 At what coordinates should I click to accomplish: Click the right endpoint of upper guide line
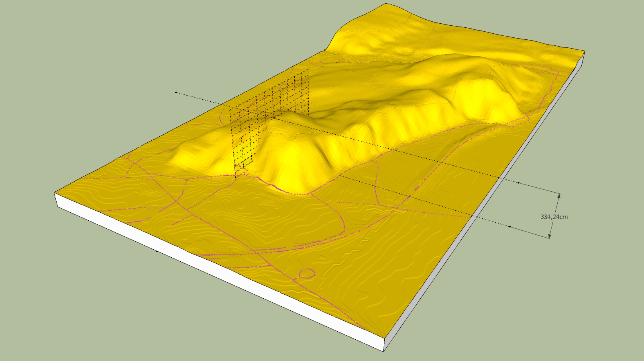point(518,183)
